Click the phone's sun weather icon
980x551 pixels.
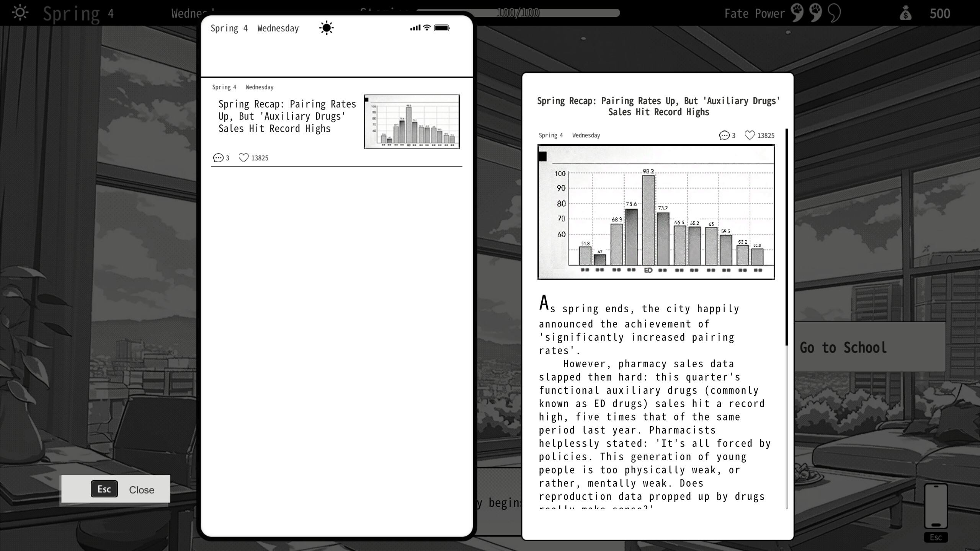(x=326, y=28)
